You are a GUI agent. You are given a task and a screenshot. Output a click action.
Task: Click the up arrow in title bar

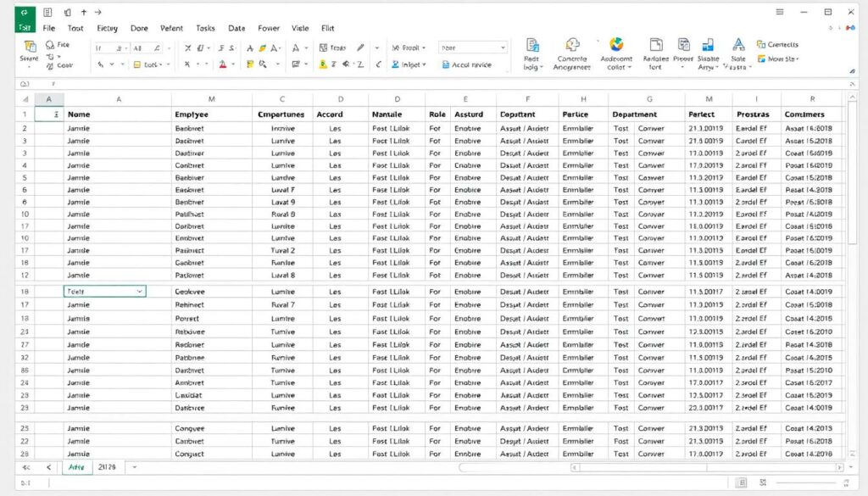click(84, 12)
